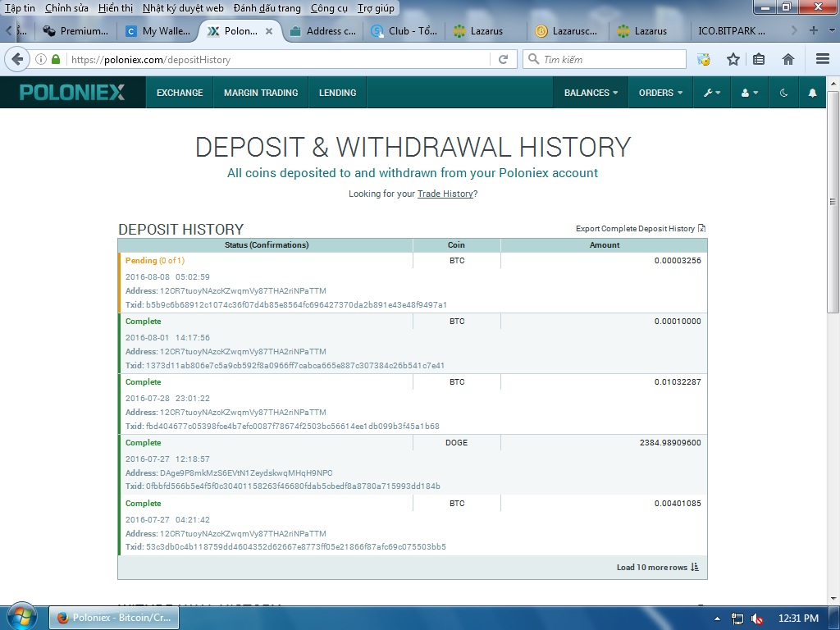
Task: Expand the BALANCES dropdown
Action: tap(591, 93)
